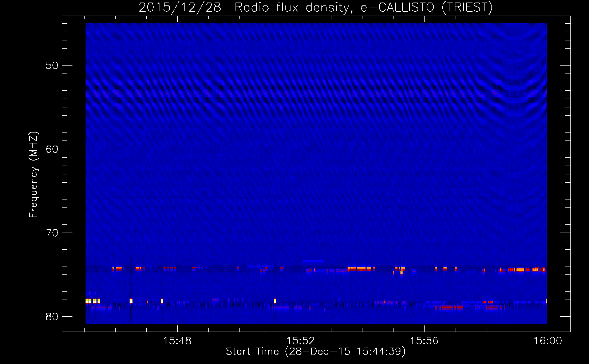This screenshot has width=589, height=364.
Task: Click the "Start Time (28-Dec-15 15:44:39)" axis label
Action: click(316, 352)
